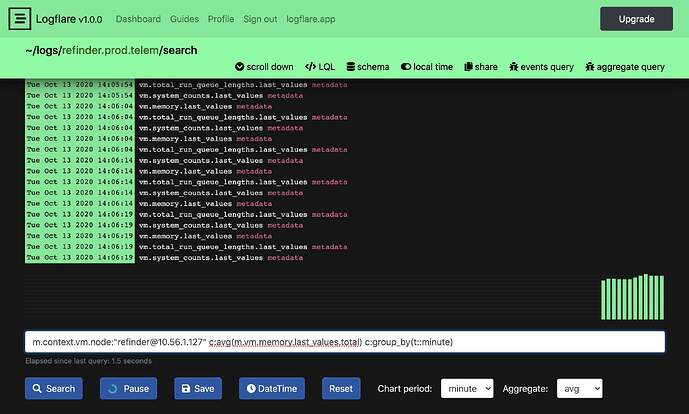Click the Upgrade button
The image size is (689, 414).
point(636,19)
